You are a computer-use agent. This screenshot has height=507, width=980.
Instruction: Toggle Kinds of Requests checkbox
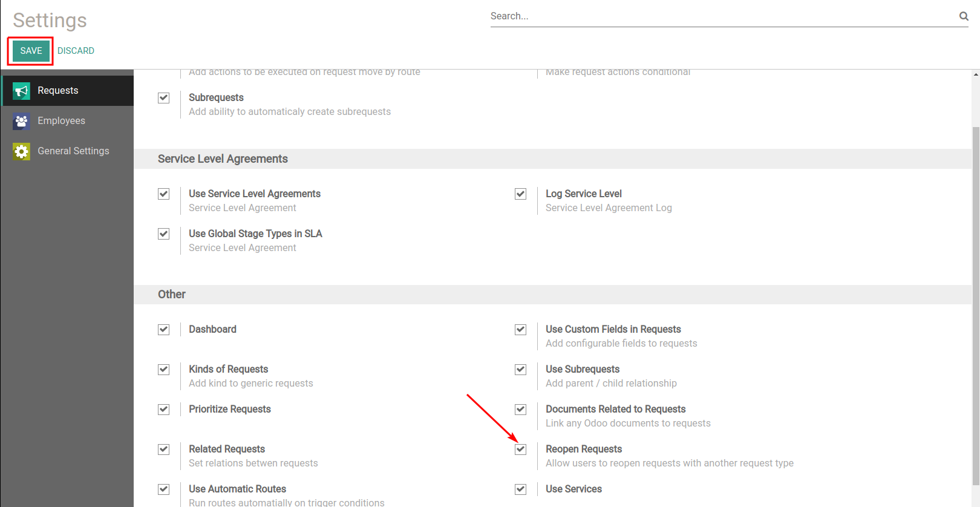(x=163, y=370)
